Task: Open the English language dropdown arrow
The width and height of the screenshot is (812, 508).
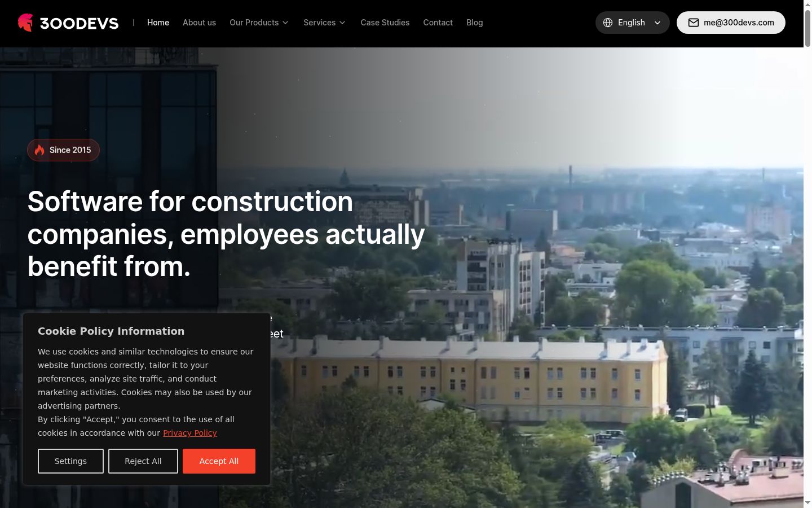Action: click(657, 23)
